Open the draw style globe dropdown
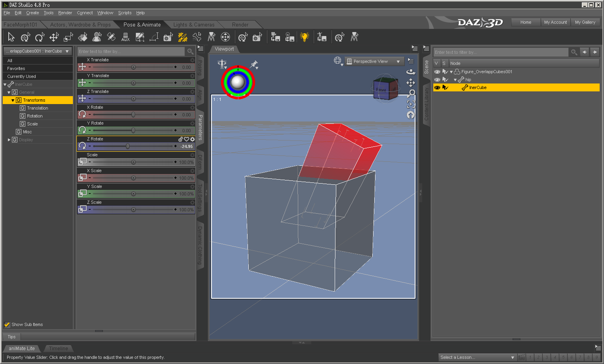Viewport: 604px width, 364px height. pos(338,61)
